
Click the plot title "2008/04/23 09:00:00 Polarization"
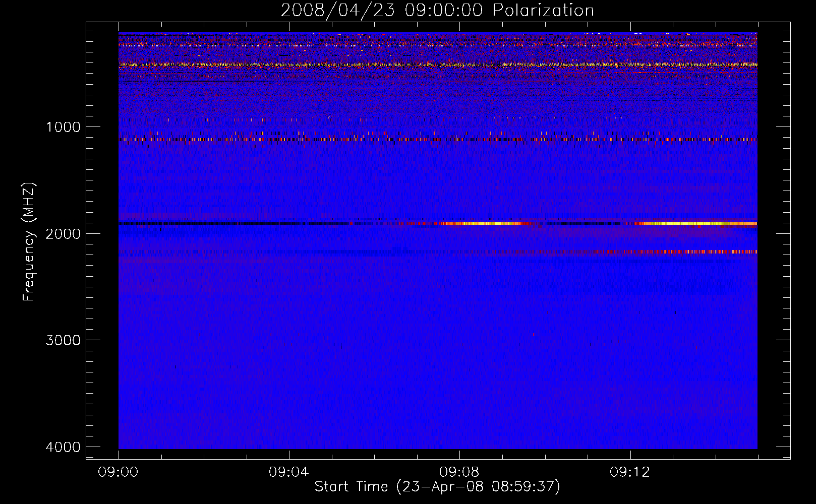[437, 11]
